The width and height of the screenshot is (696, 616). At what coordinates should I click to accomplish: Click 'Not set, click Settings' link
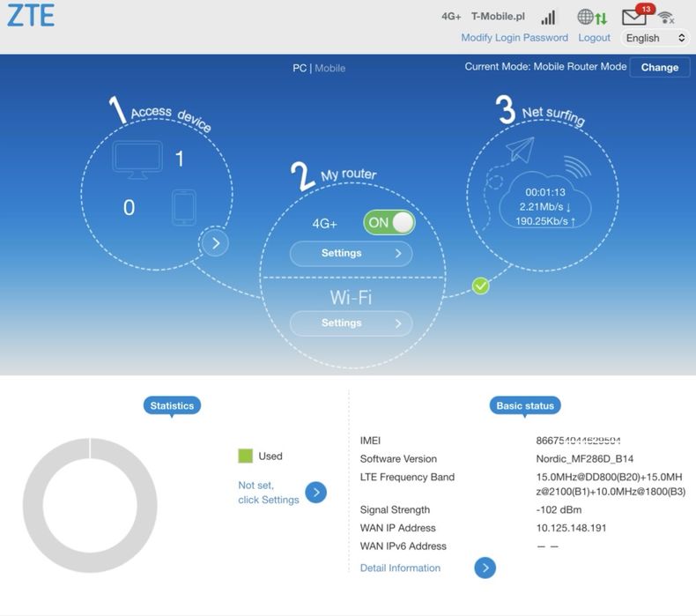click(269, 492)
